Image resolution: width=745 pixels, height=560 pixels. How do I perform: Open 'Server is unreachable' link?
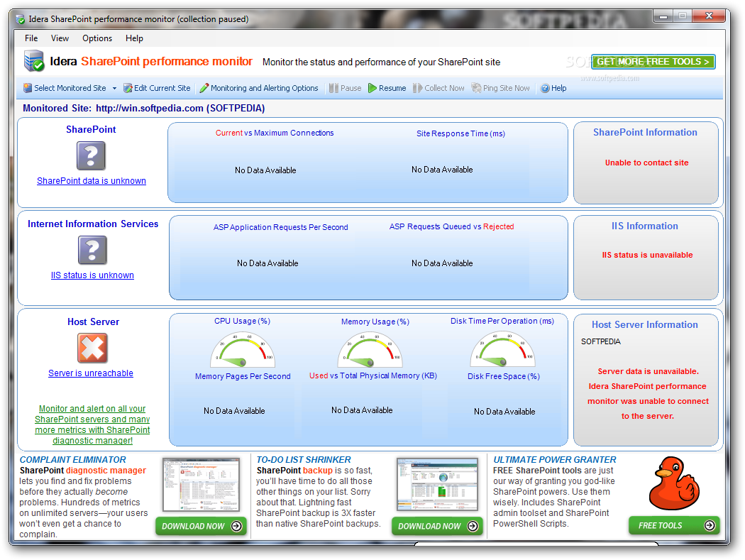(91, 373)
